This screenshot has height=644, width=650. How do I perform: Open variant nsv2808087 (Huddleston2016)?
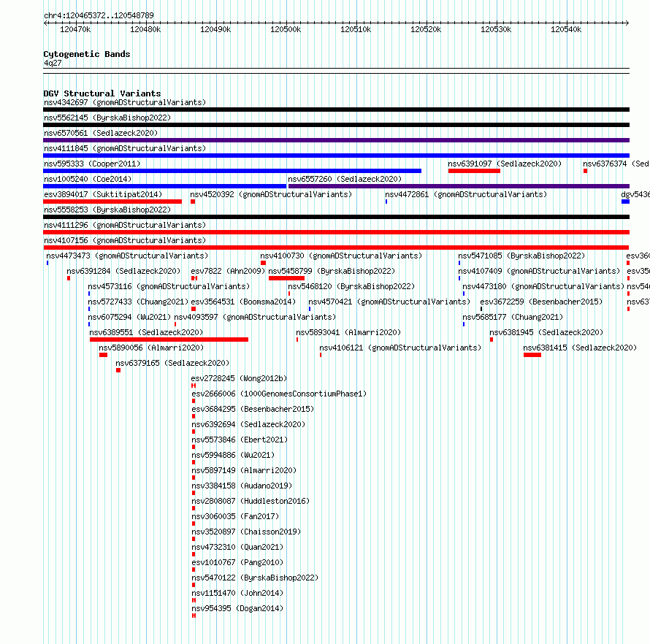tap(251, 501)
